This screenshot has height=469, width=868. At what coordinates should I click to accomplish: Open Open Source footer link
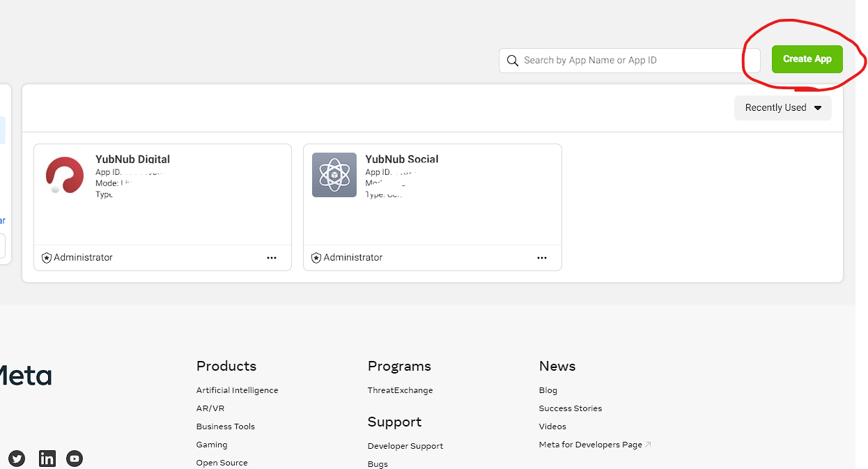click(x=222, y=463)
